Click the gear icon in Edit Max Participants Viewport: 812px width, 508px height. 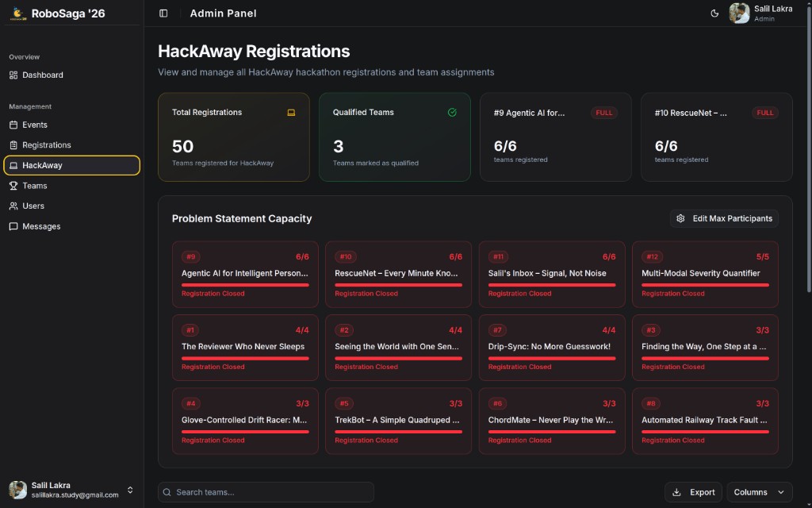681,219
